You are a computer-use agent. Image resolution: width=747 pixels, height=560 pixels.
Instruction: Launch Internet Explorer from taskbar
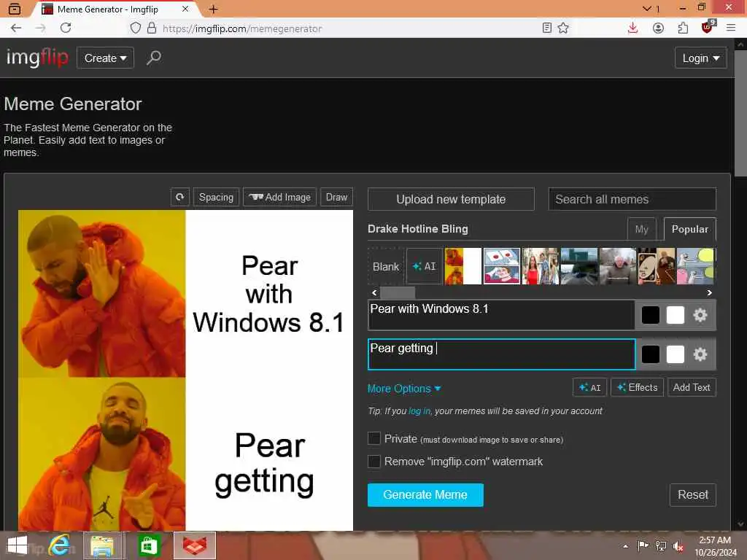click(60, 545)
